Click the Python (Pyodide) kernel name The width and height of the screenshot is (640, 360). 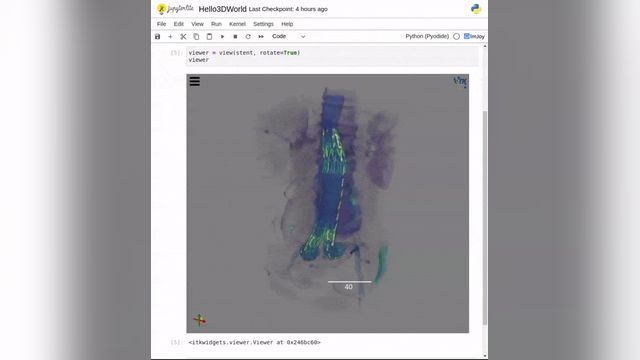coord(427,36)
